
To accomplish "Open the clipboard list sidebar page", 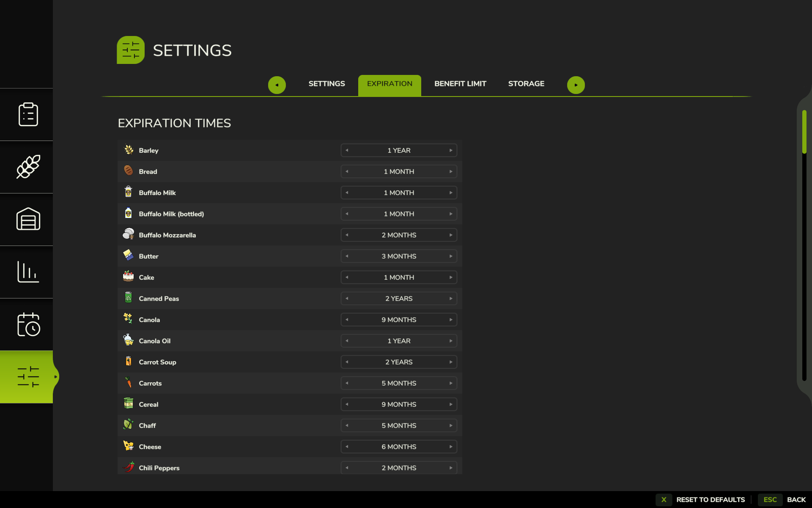I will point(28,114).
